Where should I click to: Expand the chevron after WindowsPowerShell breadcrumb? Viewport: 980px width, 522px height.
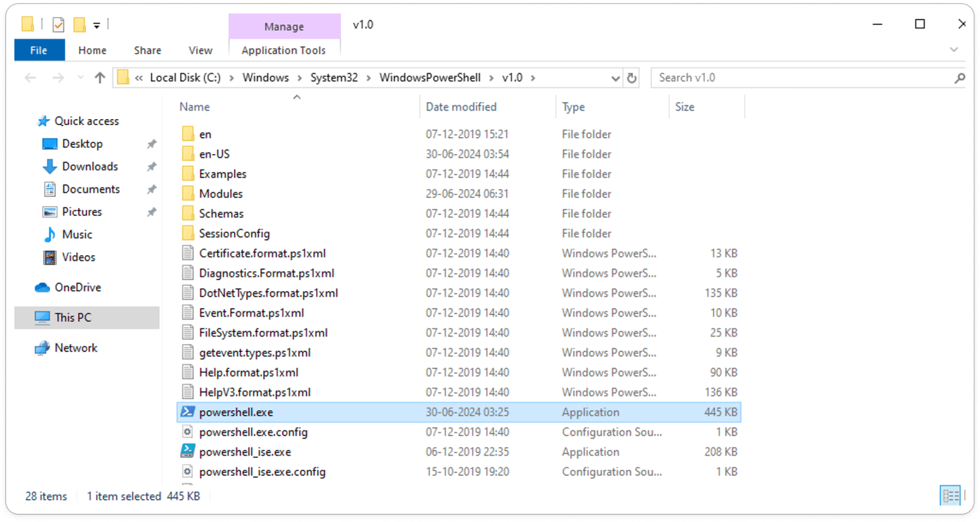pyautogui.click(x=491, y=78)
